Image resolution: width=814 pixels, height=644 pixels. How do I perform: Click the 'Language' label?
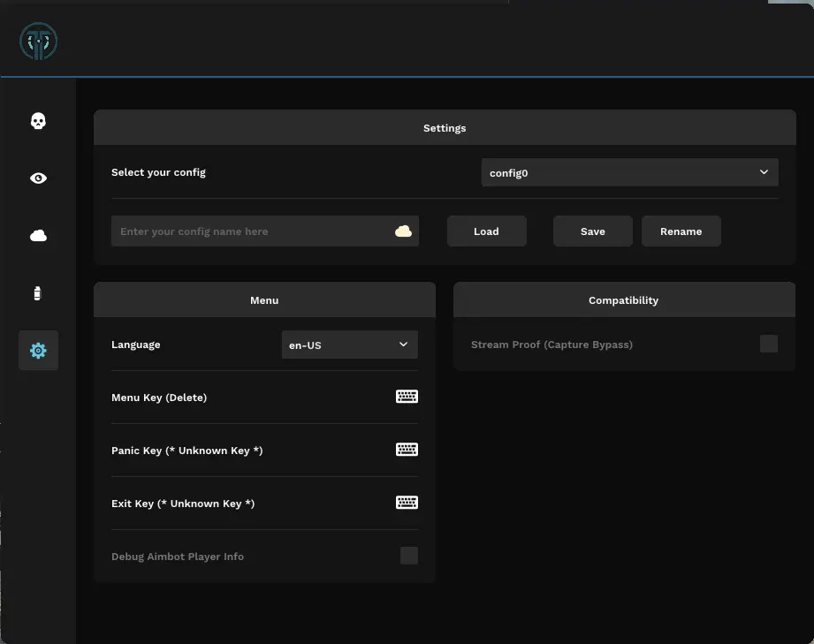(x=135, y=345)
